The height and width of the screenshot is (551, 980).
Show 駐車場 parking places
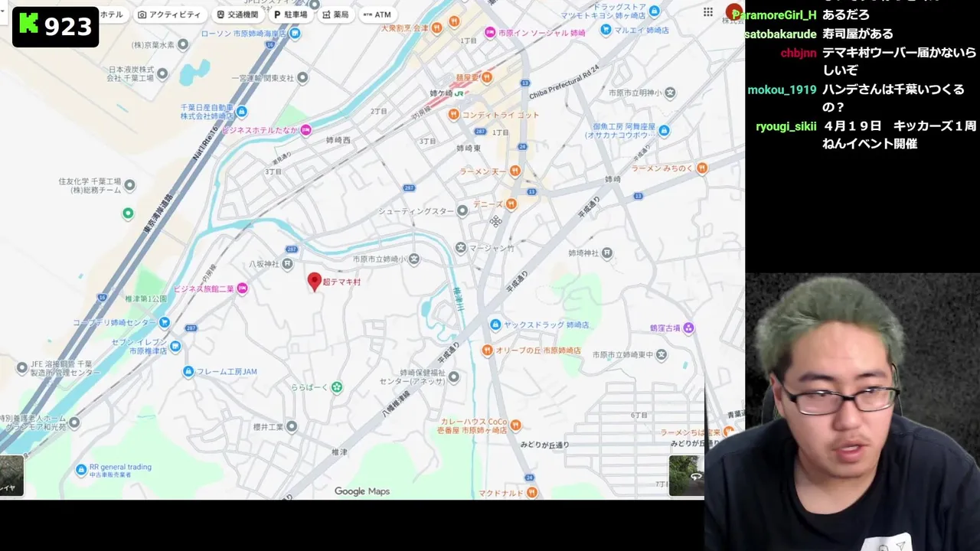tap(290, 15)
